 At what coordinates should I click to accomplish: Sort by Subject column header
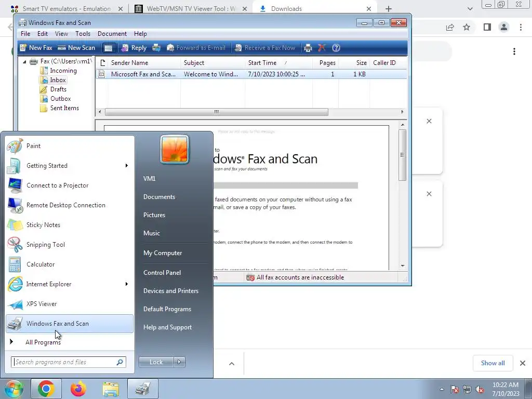[212, 63]
